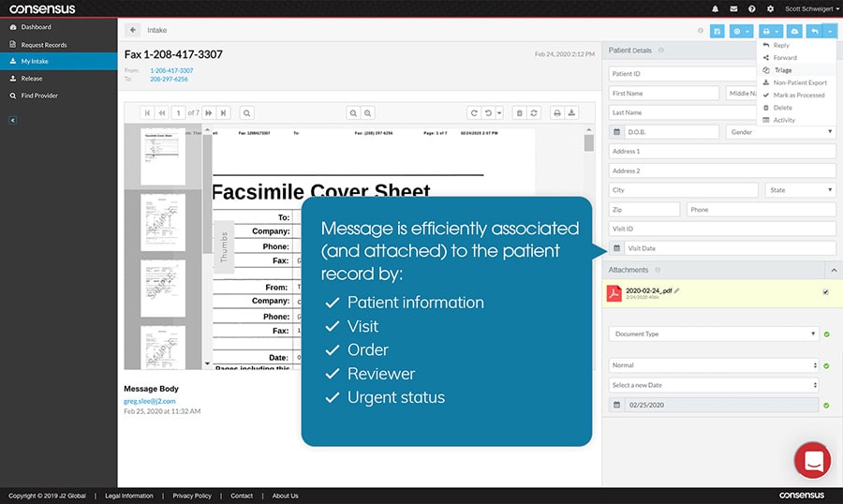
Task: Open Request Records in sidebar
Action: (x=45, y=44)
